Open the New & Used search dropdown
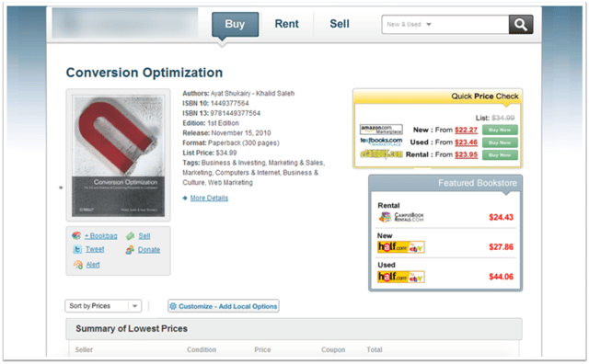Image resolution: width=589 pixels, height=364 pixels. pyautogui.click(x=409, y=25)
